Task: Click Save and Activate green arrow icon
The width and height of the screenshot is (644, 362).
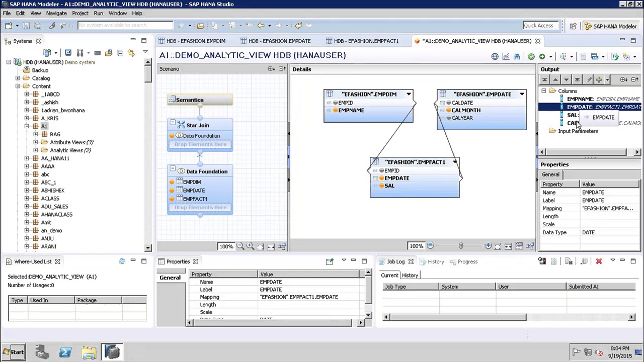Action: click(542, 57)
